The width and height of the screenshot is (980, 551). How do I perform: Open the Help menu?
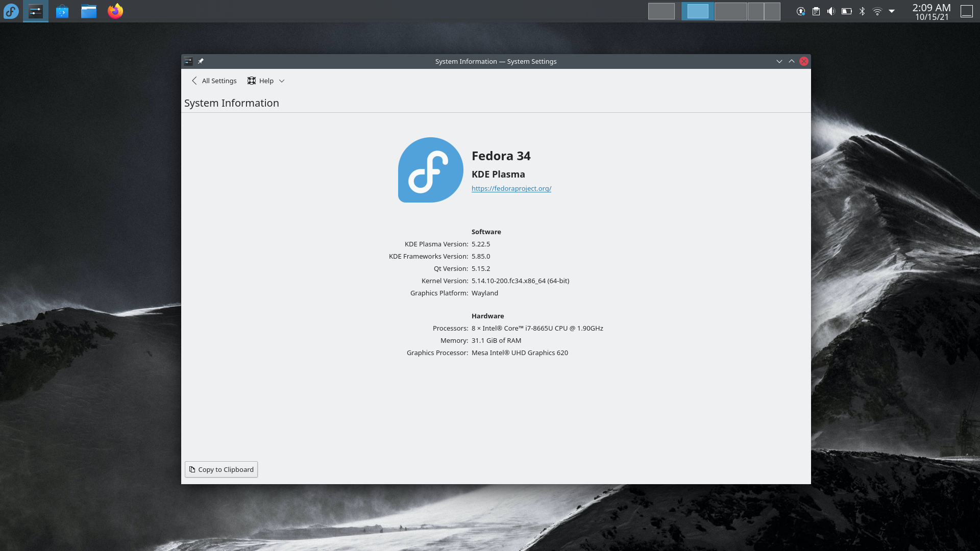[x=266, y=81]
